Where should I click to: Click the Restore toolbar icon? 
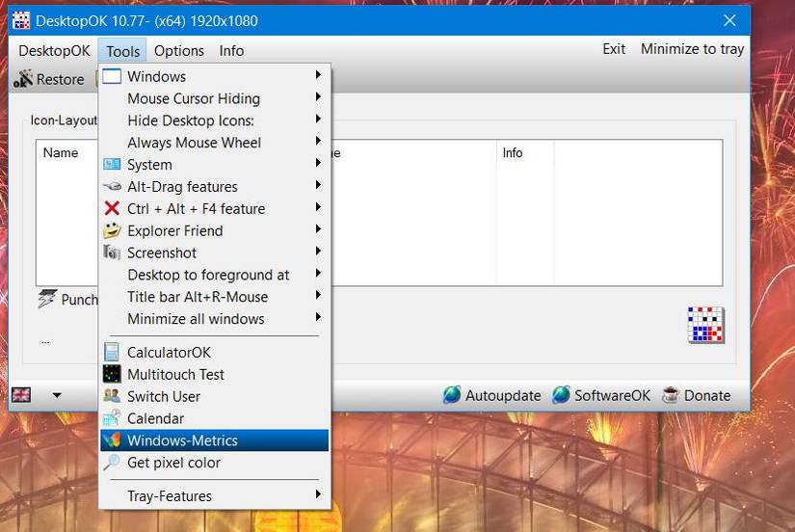[23, 79]
